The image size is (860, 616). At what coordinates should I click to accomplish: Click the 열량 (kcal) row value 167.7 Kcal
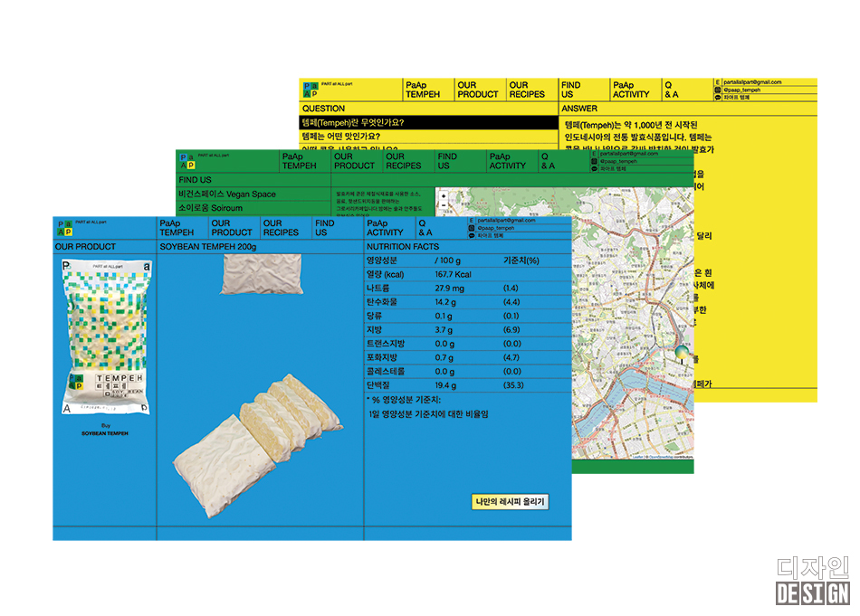point(453,275)
